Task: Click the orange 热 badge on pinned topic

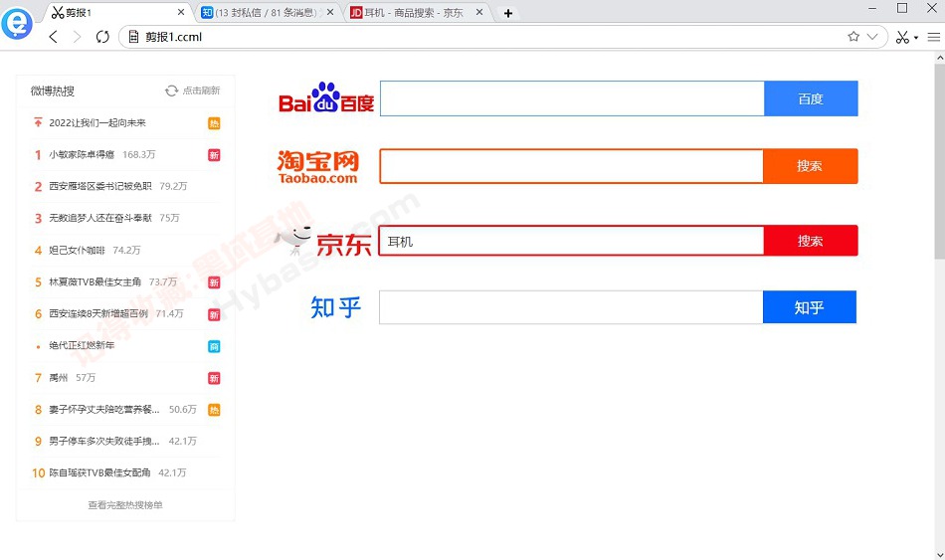Action: [x=214, y=123]
